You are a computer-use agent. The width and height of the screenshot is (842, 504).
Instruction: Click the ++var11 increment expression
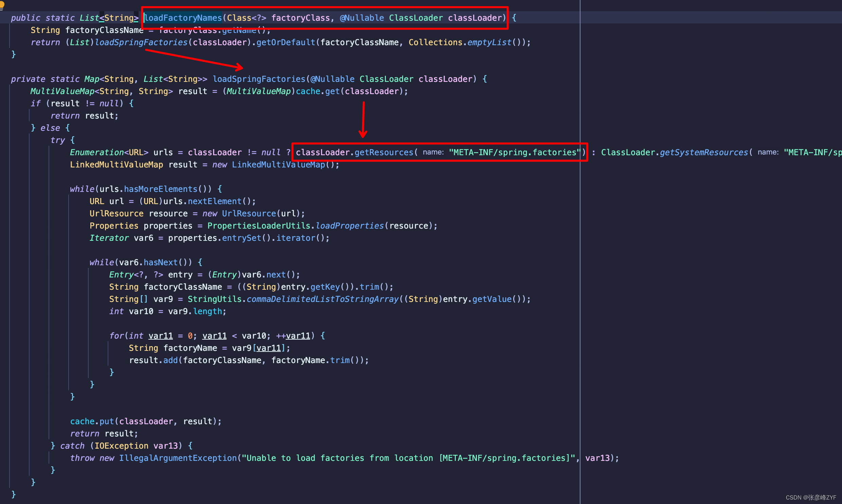pyautogui.click(x=293, y=336)
